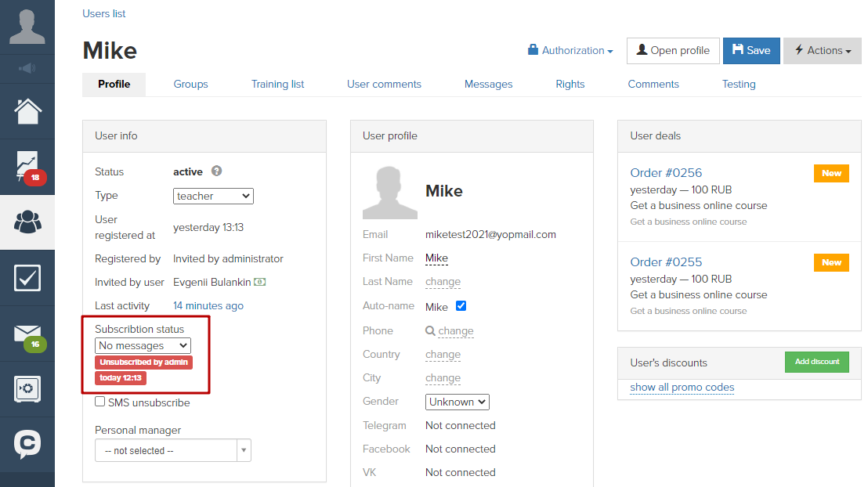Screen dimensions: 868x487
Task: Click the New badge on Order #0256
Action: (831, 173)
